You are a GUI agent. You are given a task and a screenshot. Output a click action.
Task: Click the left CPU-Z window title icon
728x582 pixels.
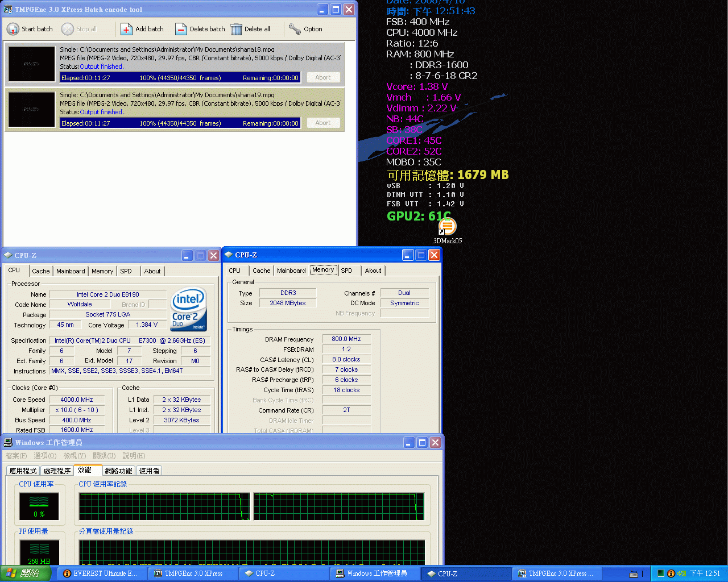click(8, 256)
